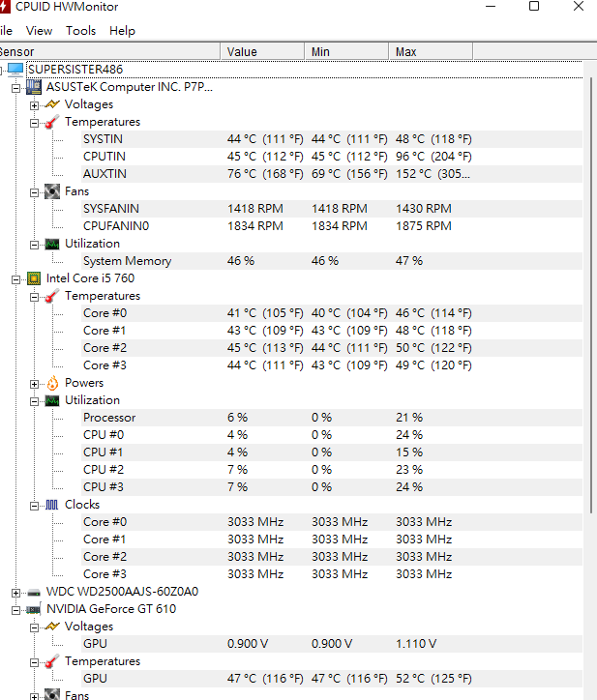
Task: Collapse the ASUSTeK Temperatures node
Action: [x=35, y=123]
